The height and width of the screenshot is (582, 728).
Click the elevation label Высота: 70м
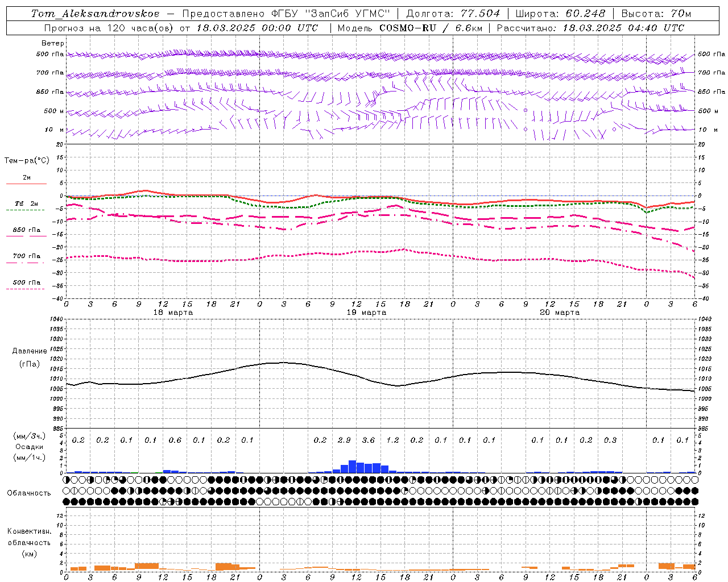coord(656,14)
